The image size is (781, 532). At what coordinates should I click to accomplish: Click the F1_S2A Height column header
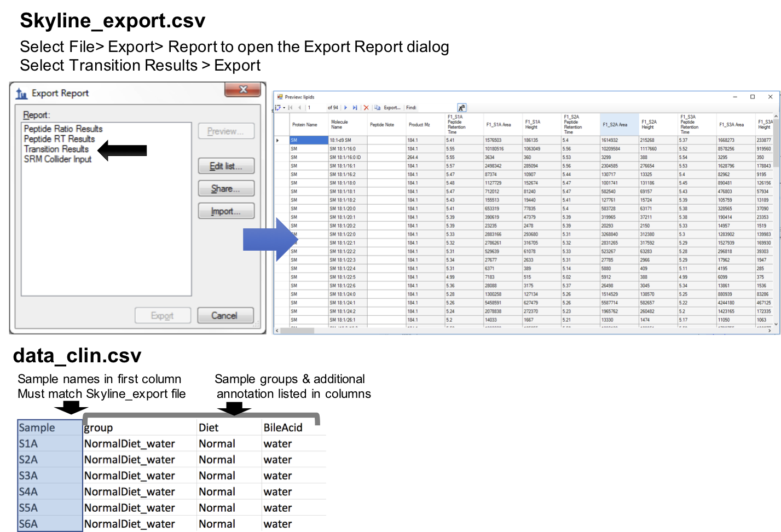coord(658,125)
